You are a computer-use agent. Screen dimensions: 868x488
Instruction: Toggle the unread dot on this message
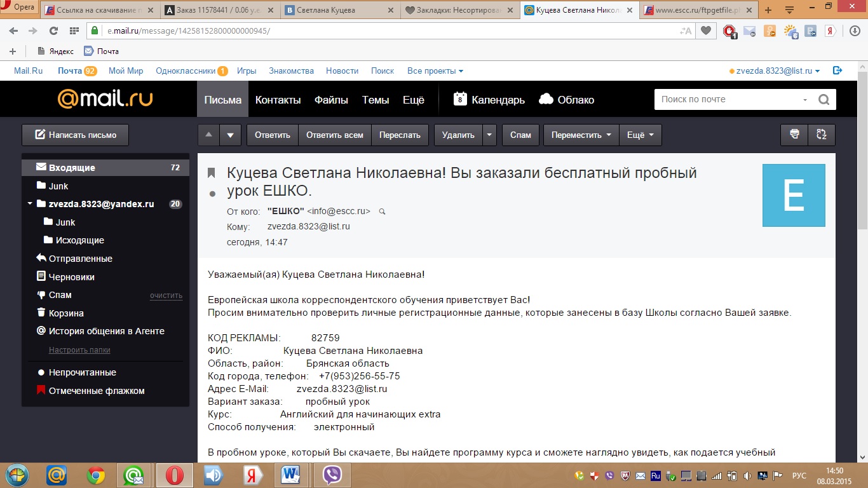[212, 194]
